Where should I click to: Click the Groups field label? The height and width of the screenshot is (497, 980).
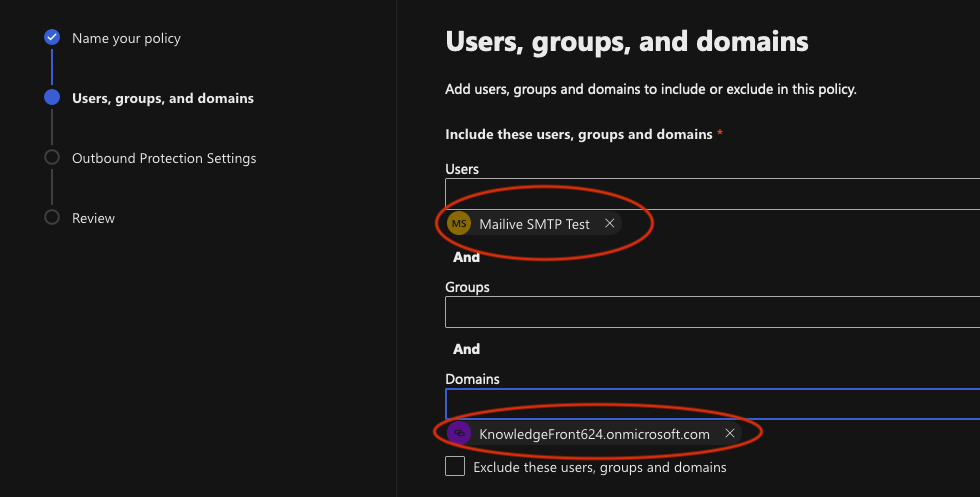(x=468, y=288)
